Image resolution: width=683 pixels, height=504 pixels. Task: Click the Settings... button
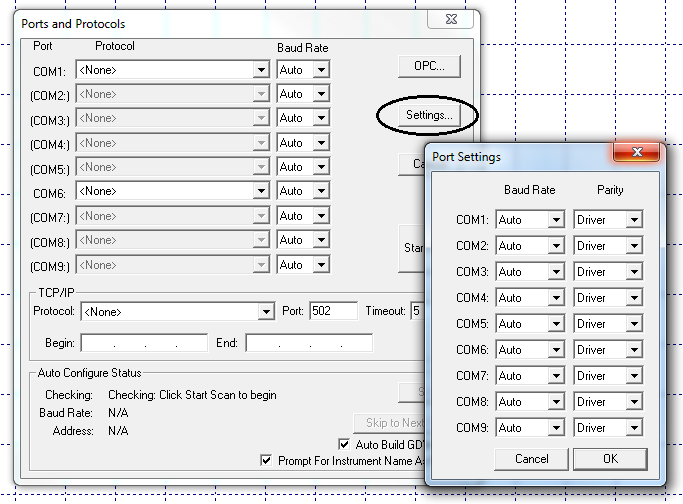(428, 116)
